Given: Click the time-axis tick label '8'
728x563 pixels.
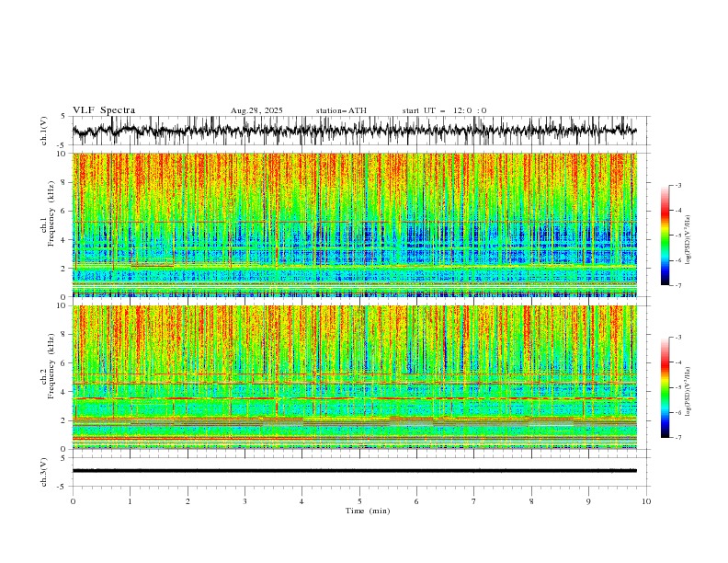Looking at the screenshot, I should 531,502.
